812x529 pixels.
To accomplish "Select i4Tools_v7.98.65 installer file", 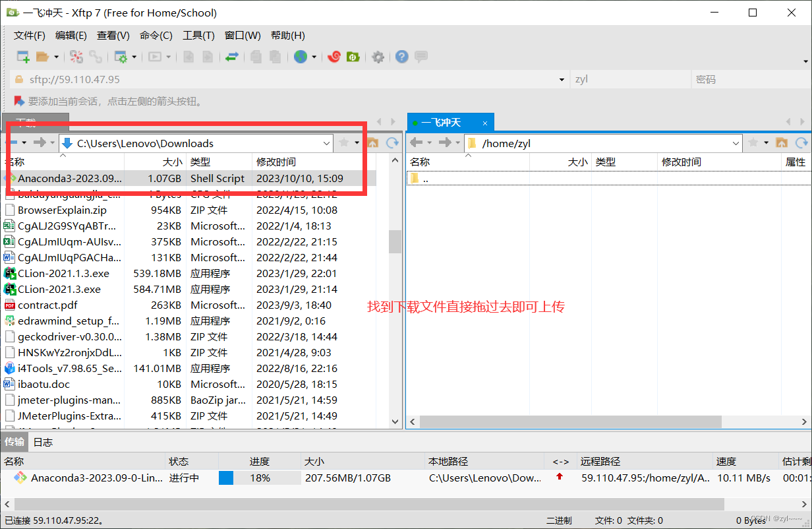I will (x=69, y=369).
